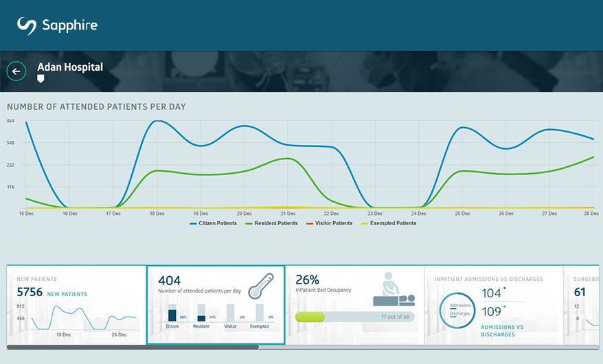Screen dimensions: 603x364
Task: Toggle Citizen Patients legend entry
Action: coord(214,223)
